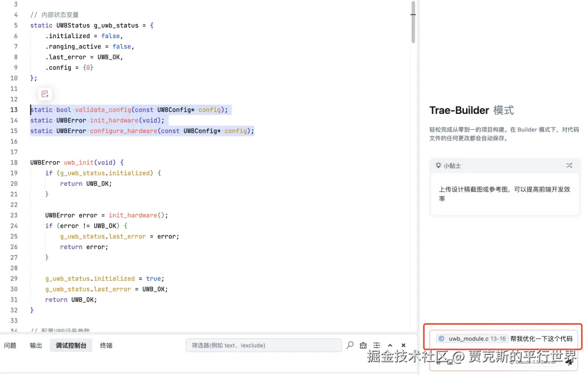Switch to the 问题 tab
The height and width of the screenshot is (375, 588).
click(x=10, y=346)
